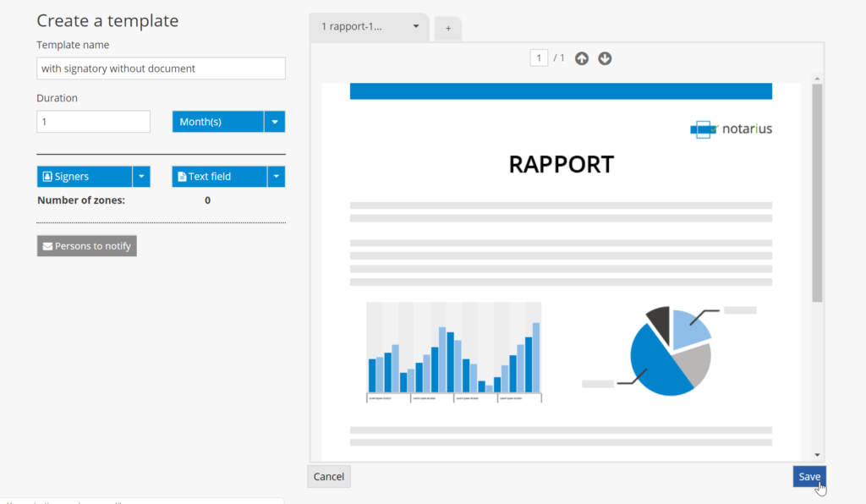The image size is (866, 504).
Task: Click the notarius logo in the document
Action: click(x=731, y=129)
